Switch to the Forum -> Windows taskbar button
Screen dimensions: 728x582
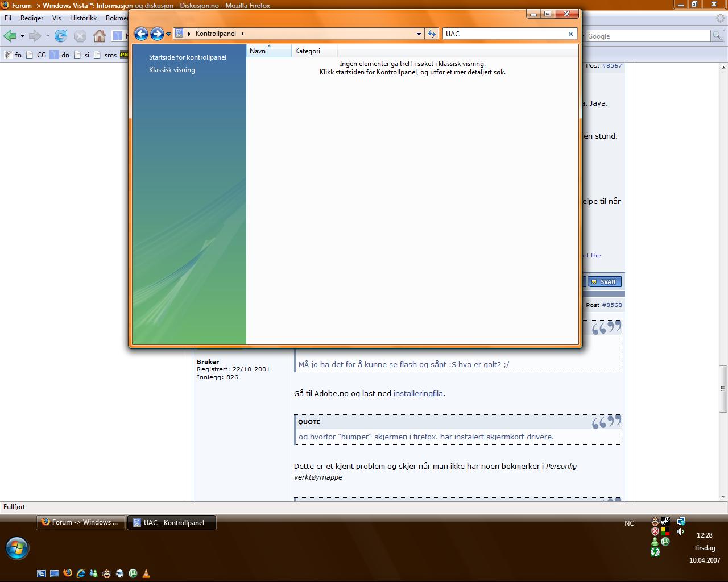click(x=80, y=522)
